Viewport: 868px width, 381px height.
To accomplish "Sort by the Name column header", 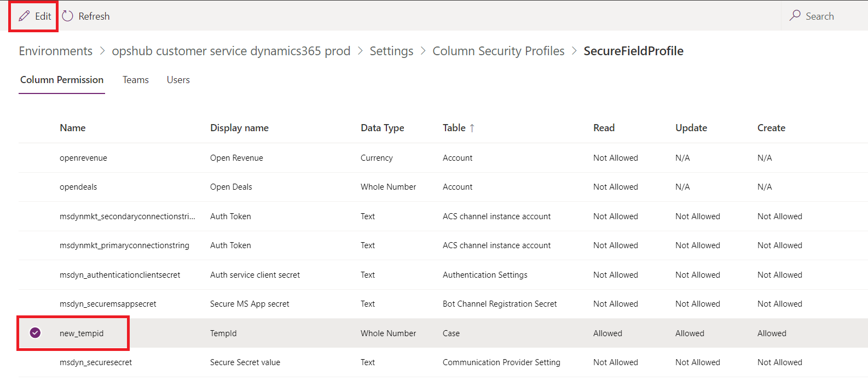I will click(x=73, y=128).
